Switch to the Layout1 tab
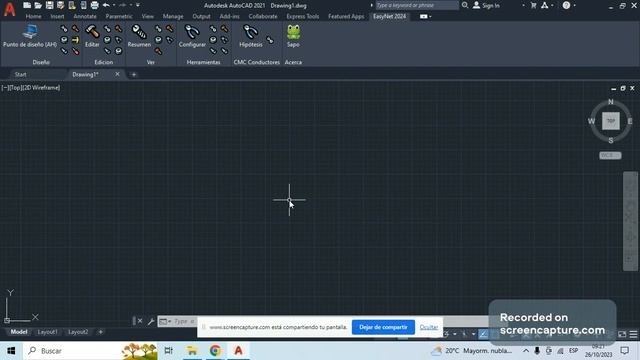Viewport: 640px width, 360px height. (x=47, y=332)
